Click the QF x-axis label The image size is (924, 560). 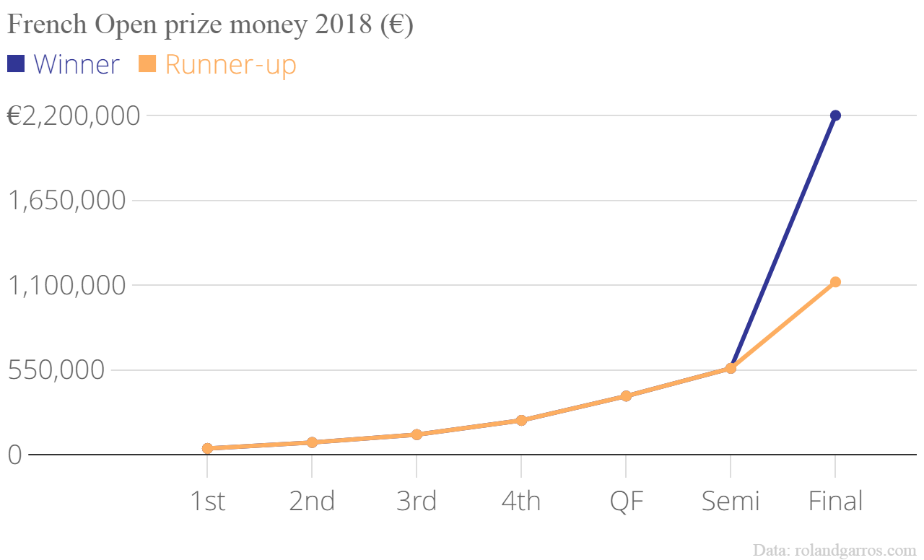click(626, 501)
